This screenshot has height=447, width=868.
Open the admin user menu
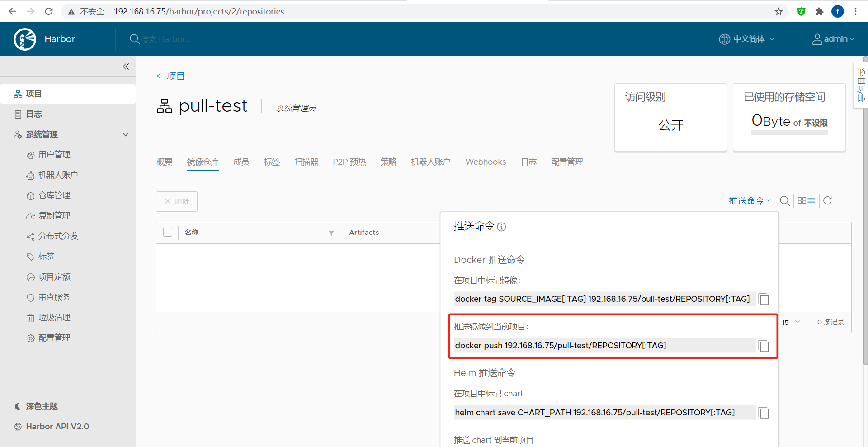pyautogui.click(x=833, y=39)
